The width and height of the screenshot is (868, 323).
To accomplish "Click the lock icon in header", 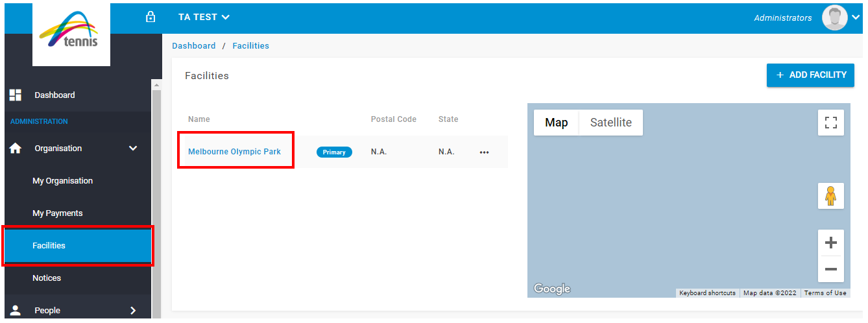I will point(151,17).
